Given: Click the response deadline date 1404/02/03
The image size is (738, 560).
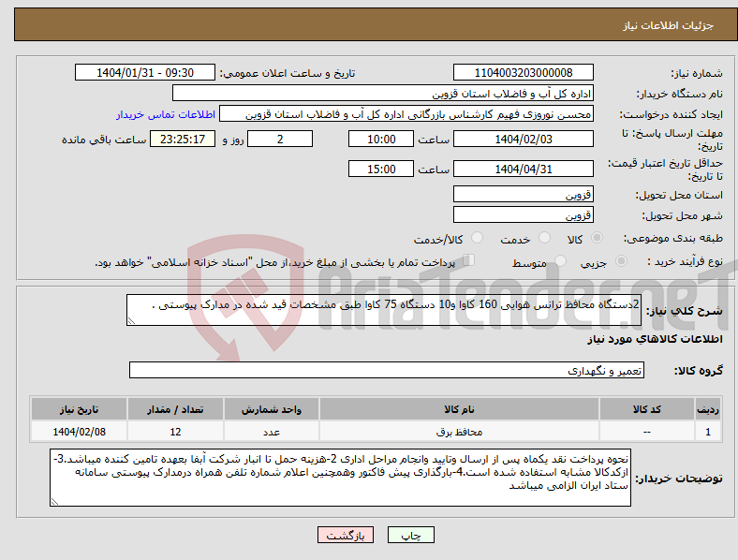Looking at the screenshot, I should [x=524, y=139].
